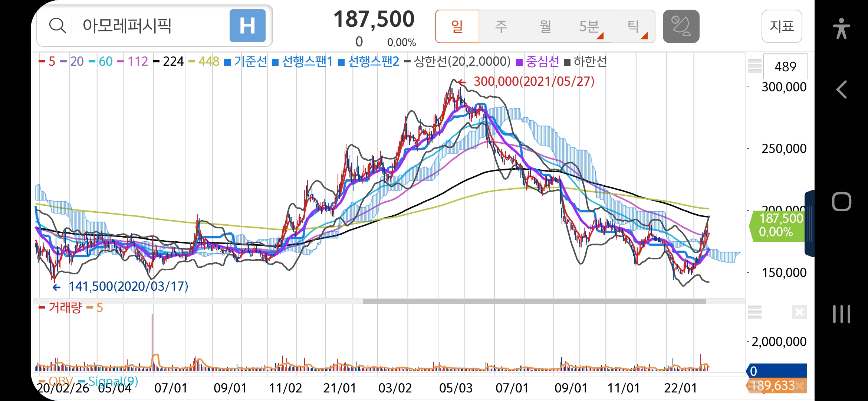868x401 pixels.
Task: Close the volume panel with X icon
Action: tap(799, 312)
